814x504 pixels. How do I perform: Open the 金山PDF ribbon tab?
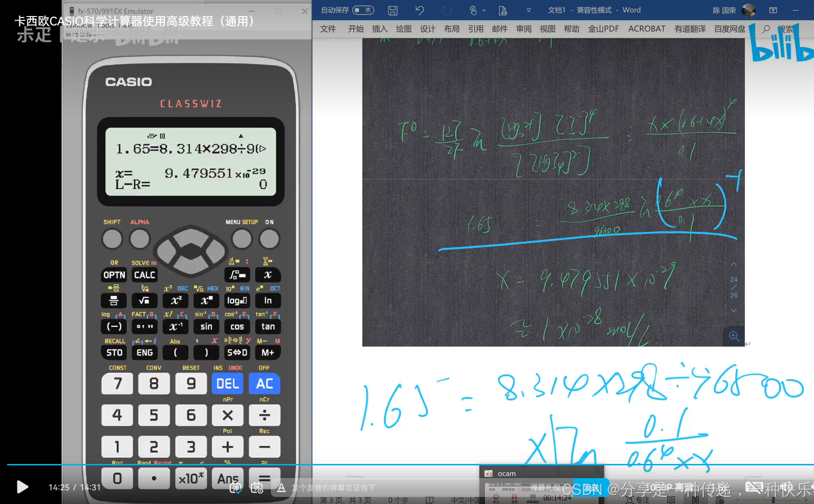pos(603,29)
